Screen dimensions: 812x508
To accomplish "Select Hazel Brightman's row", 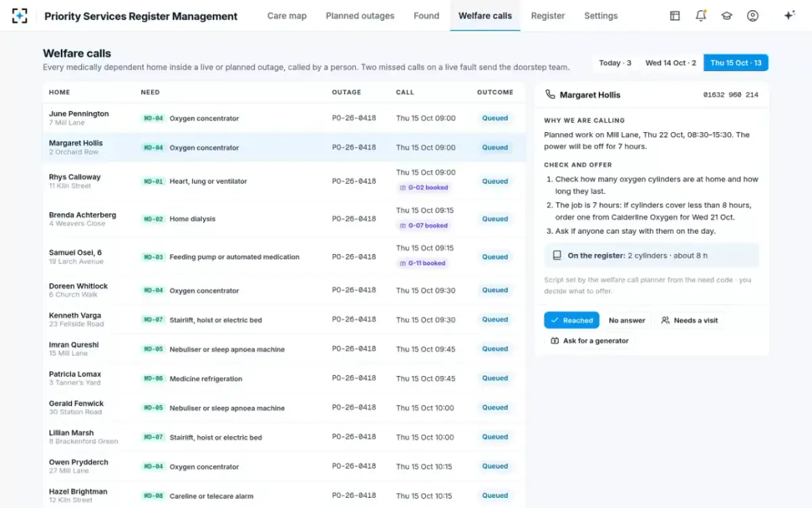I will pyautogui.click(x=284, y=494).
